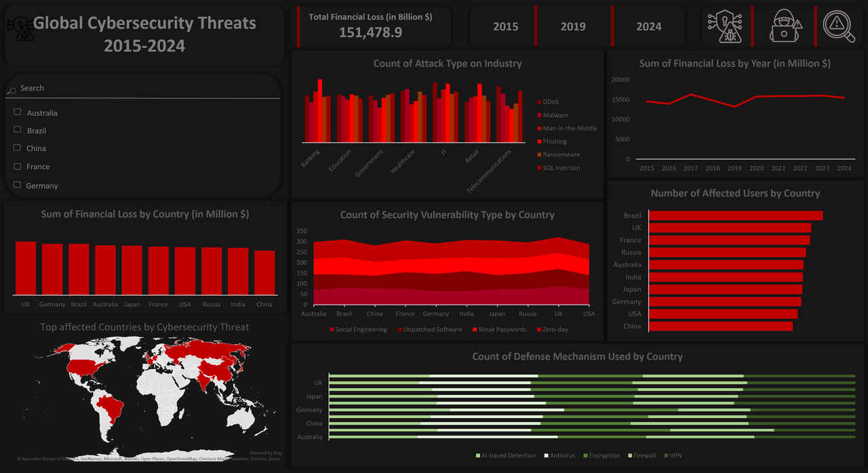Click the Unpatched Software legend item
Screen dimensions: 868x473
pos(431,329)
